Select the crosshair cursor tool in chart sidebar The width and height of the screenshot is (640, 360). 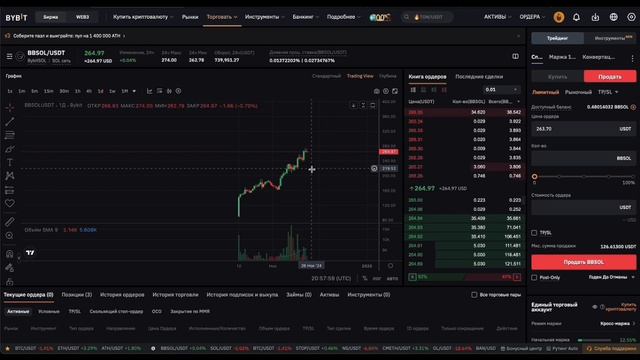point(10,107)
